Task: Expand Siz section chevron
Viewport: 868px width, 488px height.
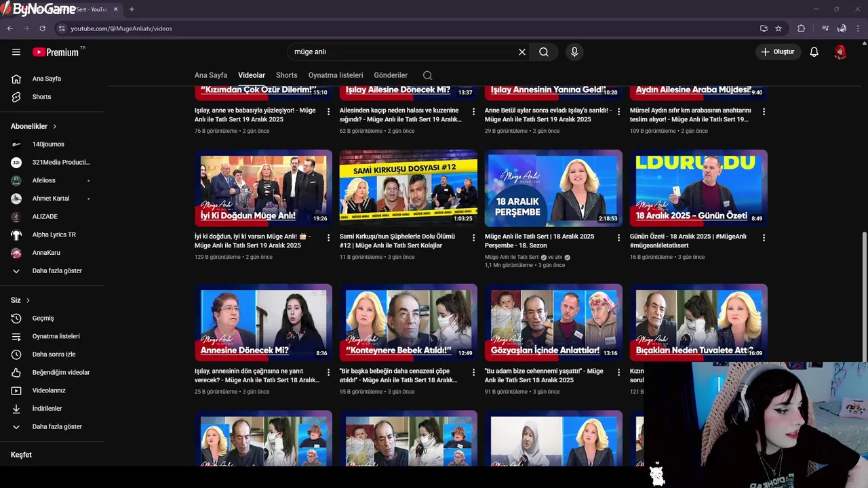Action: (x=28, y=300)
